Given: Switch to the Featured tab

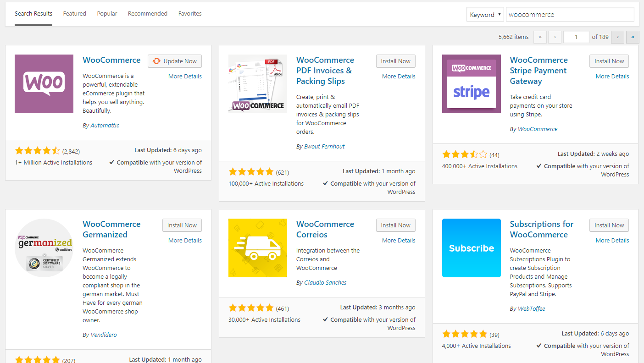Looking at the screenshot, I should [74, 13].
